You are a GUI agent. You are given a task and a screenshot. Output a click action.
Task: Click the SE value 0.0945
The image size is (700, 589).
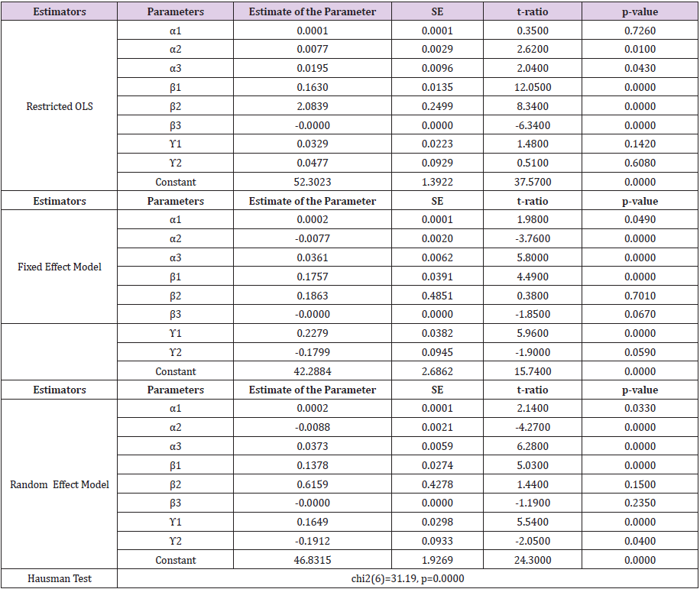point(437,352)
